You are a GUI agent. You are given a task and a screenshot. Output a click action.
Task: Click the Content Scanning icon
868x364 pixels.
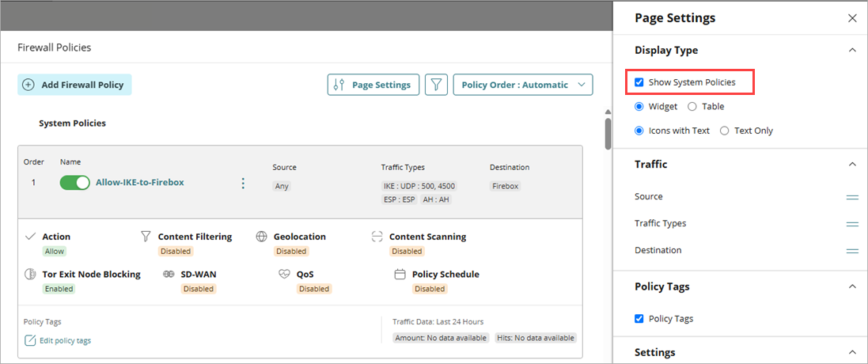[377, 237]
